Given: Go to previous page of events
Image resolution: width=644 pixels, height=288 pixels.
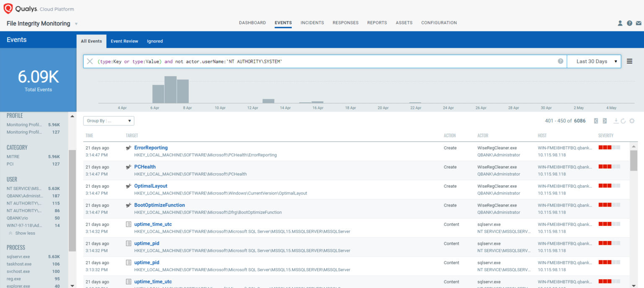Looking at the screenshot, I should pyautogui.click(x=596, y=120).
